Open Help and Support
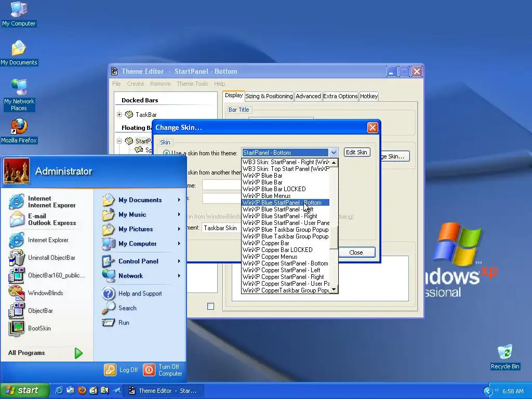532x399 pixels. [132, 294]
